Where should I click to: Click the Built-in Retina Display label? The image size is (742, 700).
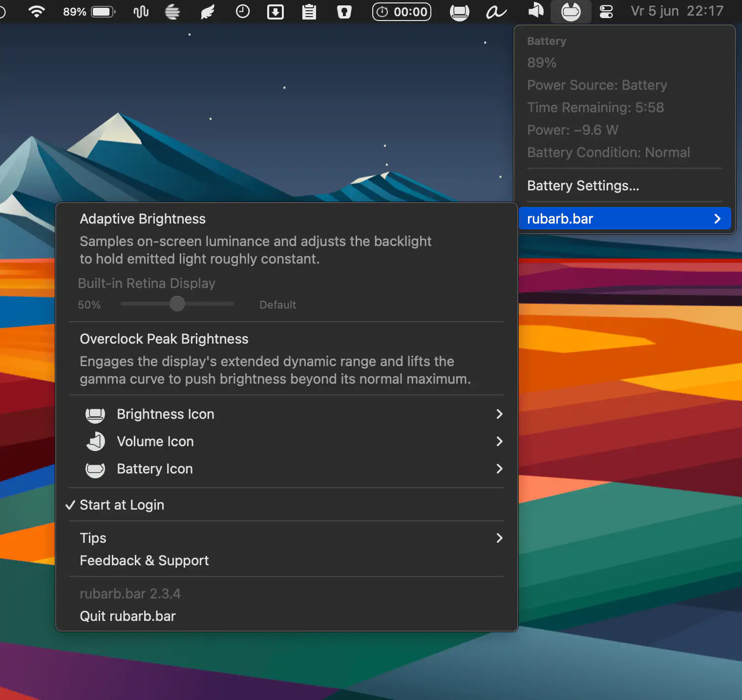(x=147, y=283)
